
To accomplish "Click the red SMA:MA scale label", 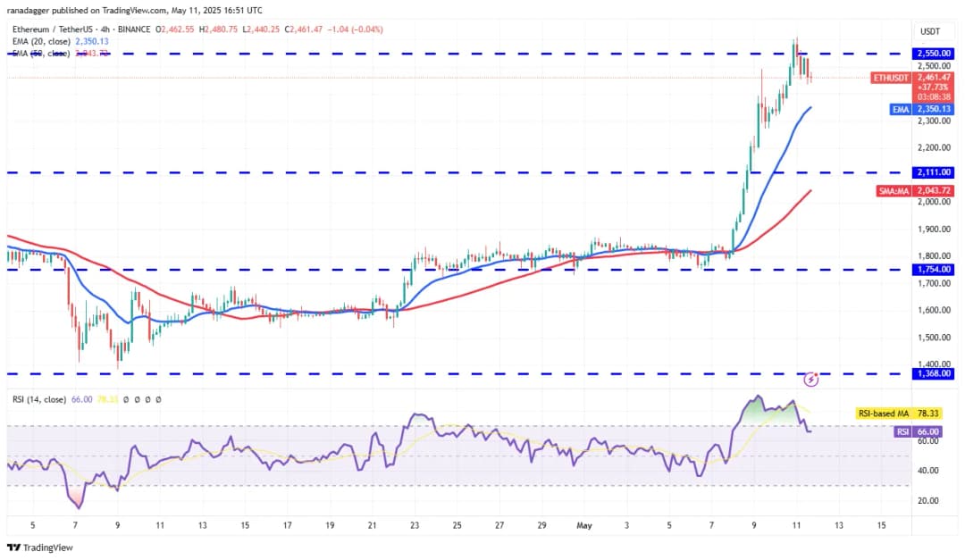I will pos(891,190).
